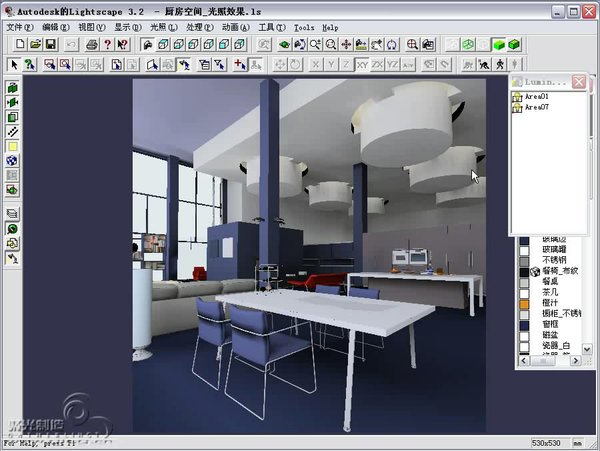The width and height of the screenshot is (600, 451).
Task: Open the Help menu
Action: (x=330, y=27)
